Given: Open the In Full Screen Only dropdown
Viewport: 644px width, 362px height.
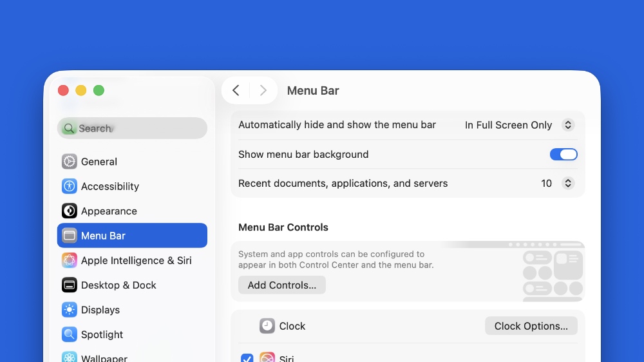Looking at the screenshot, I should 567,125.
